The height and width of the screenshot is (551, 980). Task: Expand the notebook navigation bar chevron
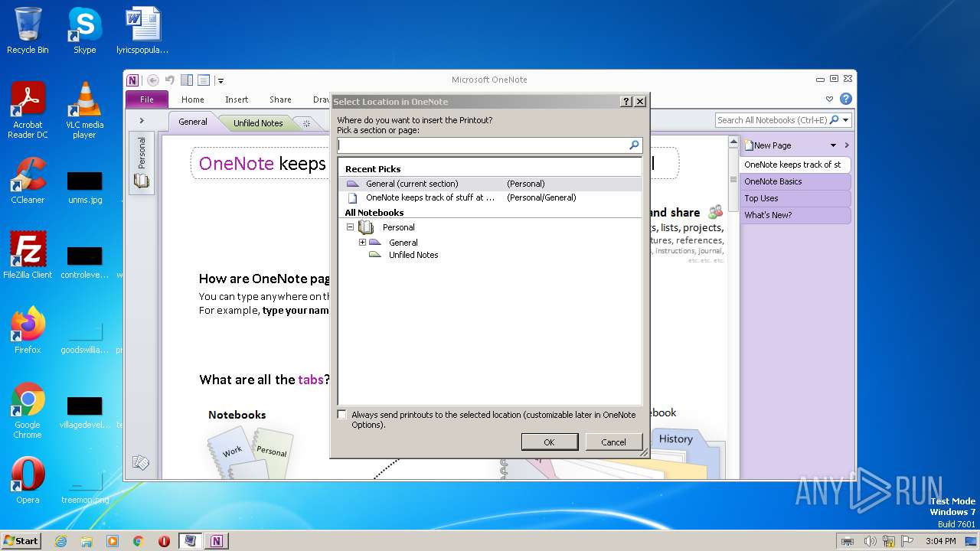(142, 121)
